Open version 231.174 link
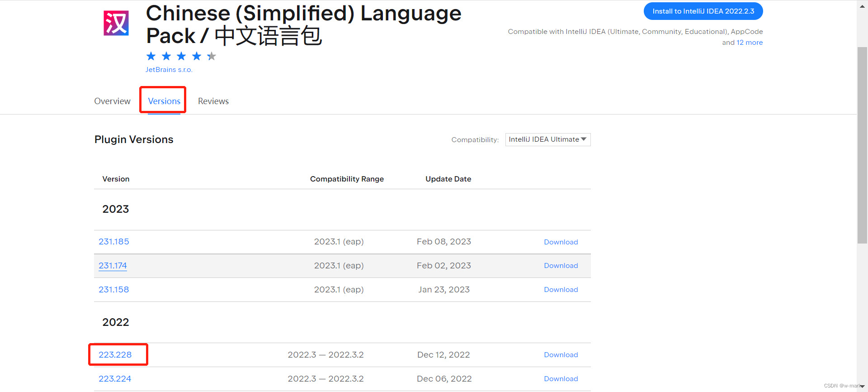Viewport: 868px width, 392px height. tap(113, 266)
